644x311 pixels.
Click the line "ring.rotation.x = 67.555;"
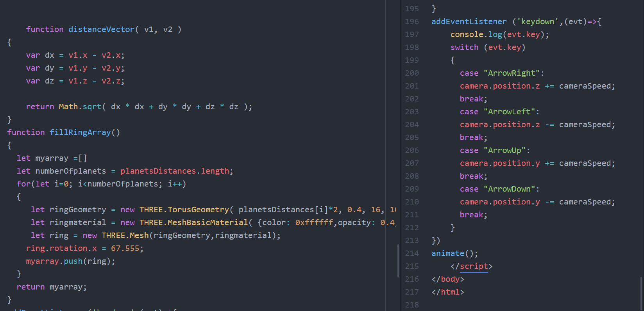click(x=85, y=248)
